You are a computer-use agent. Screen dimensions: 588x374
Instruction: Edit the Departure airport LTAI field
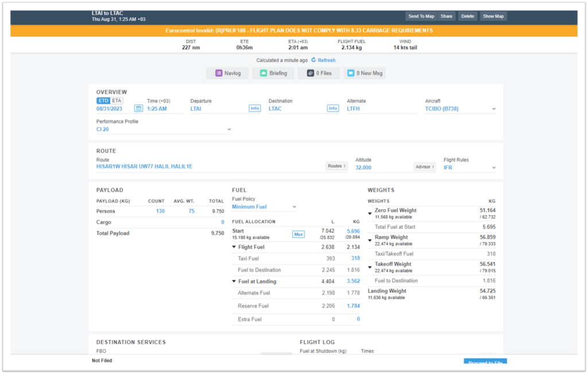(x=219, y=108)
